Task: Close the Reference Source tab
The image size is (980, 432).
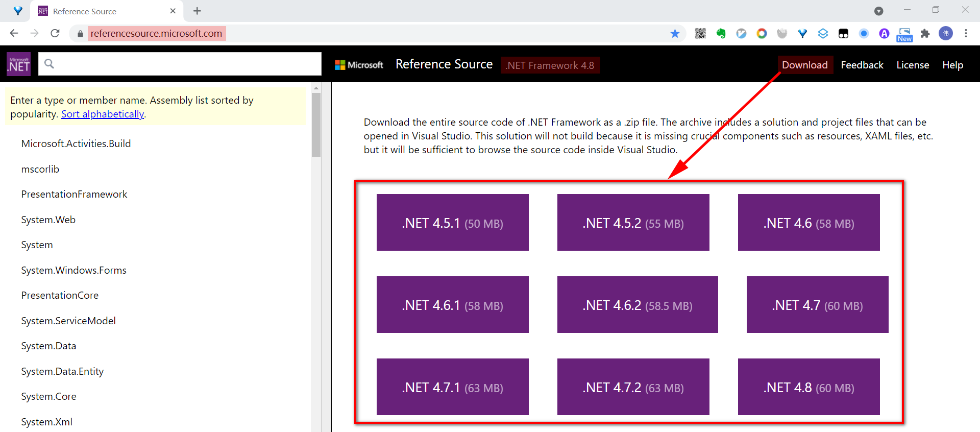Action: [173, 11]
